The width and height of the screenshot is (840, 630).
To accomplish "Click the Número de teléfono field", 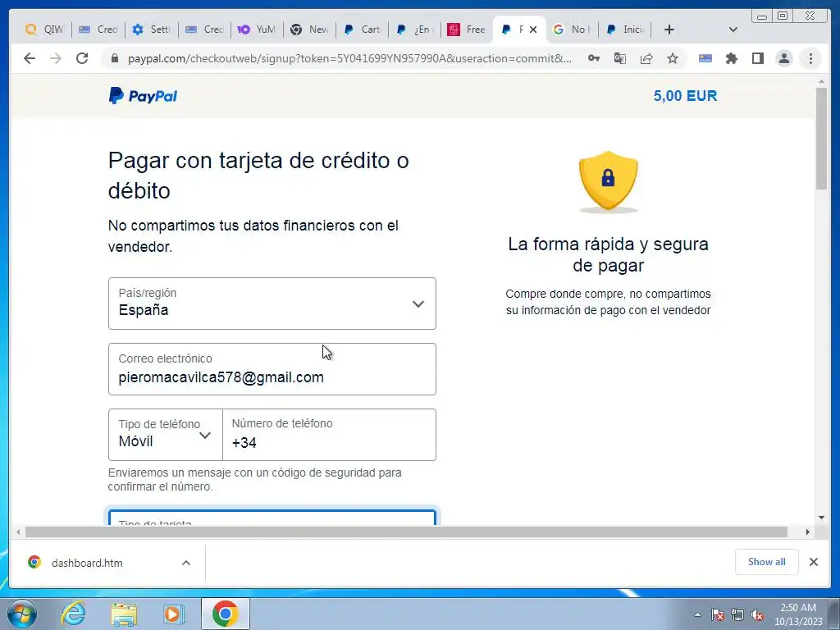I will tap(329, 435).
